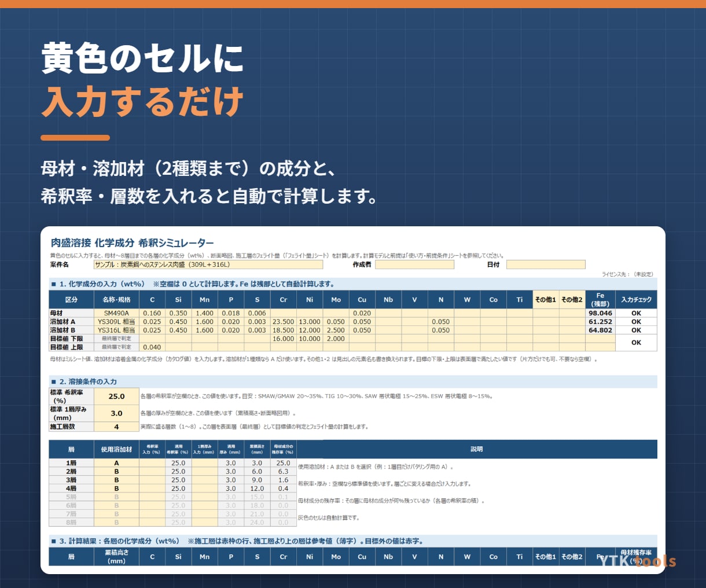The image size is (706, 588).
Task: Select 溶加材 B Cr value 18.500
Action: point(284,330)
